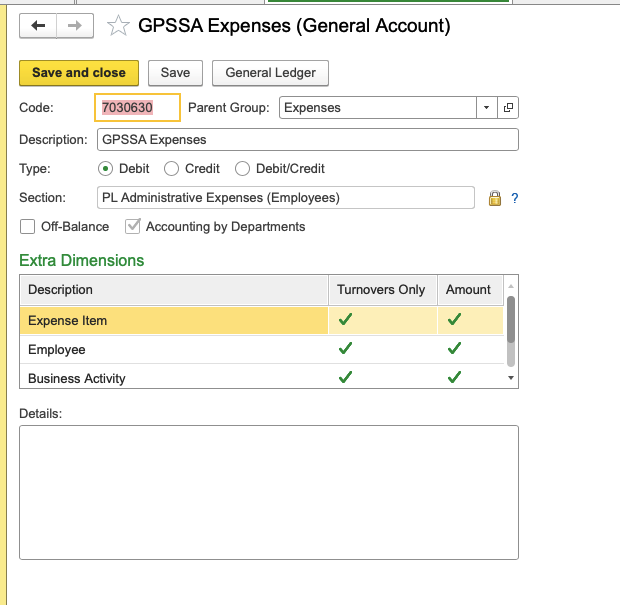Open the General Ledger report
This screenshot has height=605, width=620.
coord(270,73)
